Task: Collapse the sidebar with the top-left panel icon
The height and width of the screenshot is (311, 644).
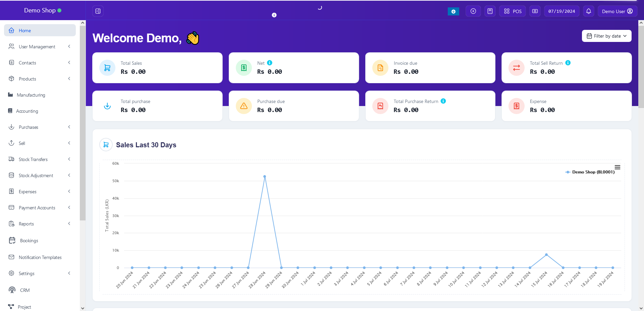Action: (x=98, y=11)
